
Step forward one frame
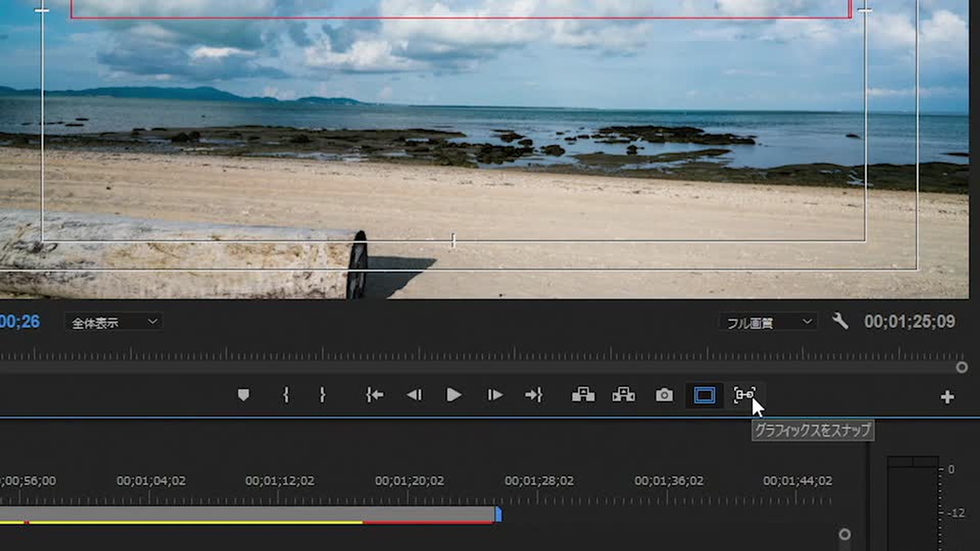[x=495, y=395]
